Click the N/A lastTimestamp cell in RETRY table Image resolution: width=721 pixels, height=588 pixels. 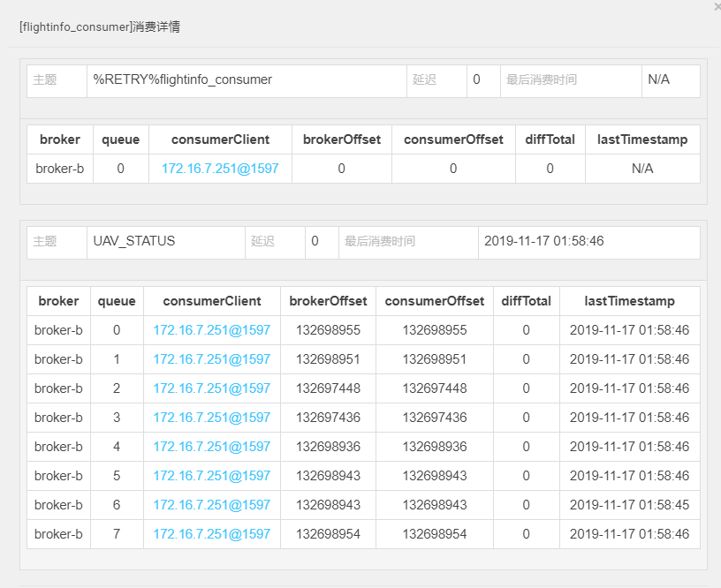(642, 169)
